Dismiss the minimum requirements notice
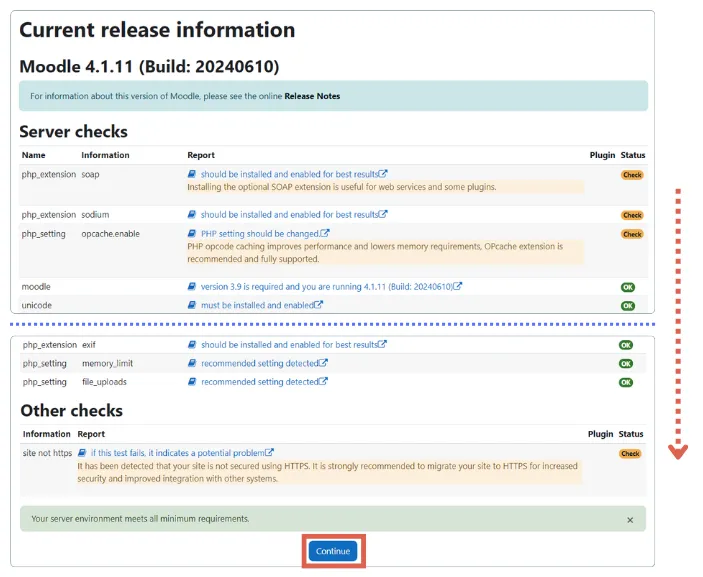The image size is (703, 577). tap(630, 520)
